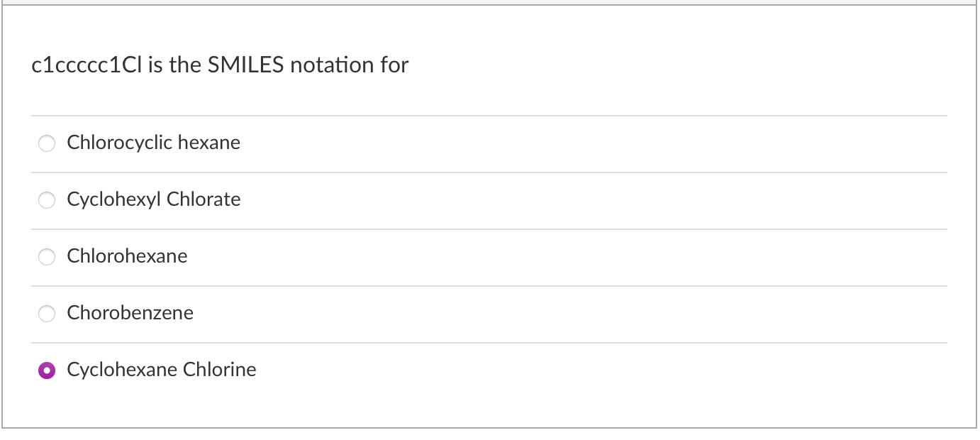Choose the Cyclohexyl Chlorate option
Image resolution: width=980 pixels, height=440 pixels.
[47, 200]
